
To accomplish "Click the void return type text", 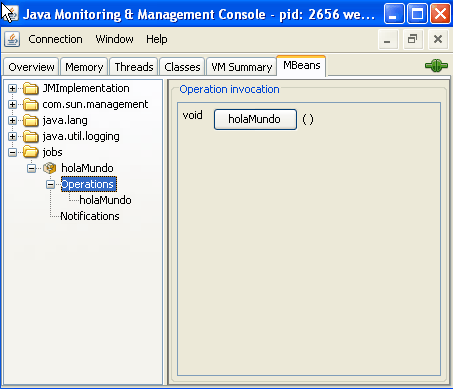I will click(192, 115).
